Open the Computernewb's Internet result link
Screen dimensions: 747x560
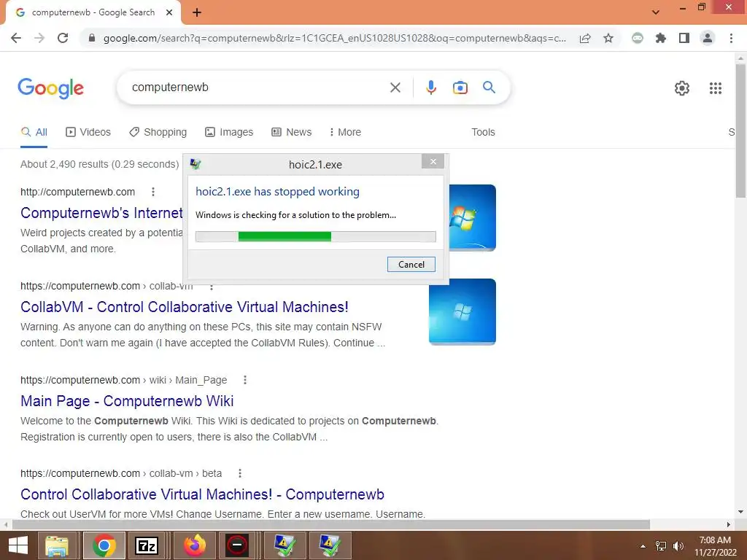(101, 213)
